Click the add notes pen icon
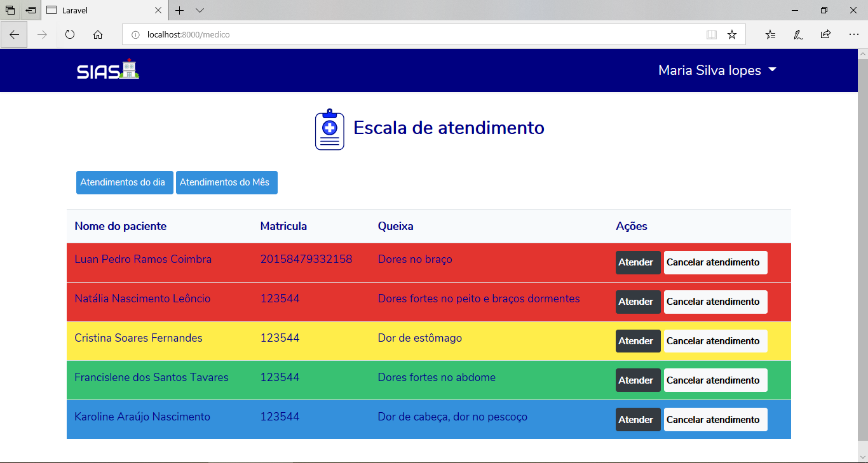This screenshot has height=463, width=868. pyautogui.click(x=798, y=35)
